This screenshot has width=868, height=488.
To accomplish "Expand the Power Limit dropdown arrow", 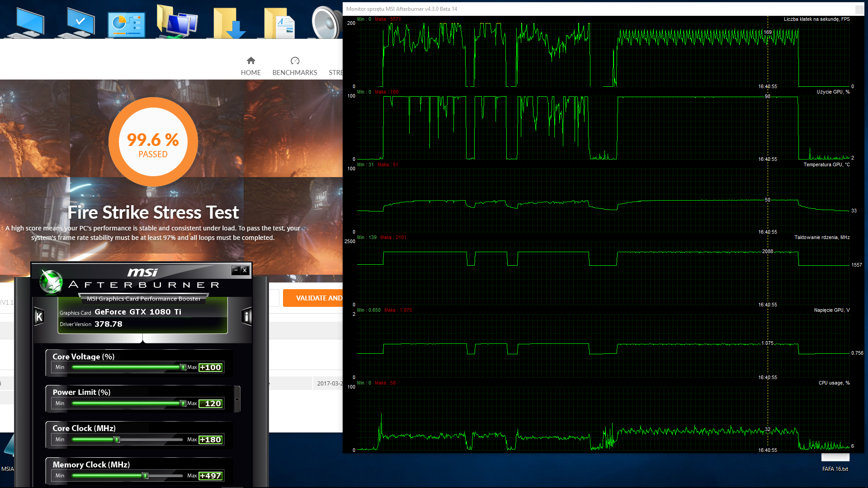I will (x=237, y=399).
